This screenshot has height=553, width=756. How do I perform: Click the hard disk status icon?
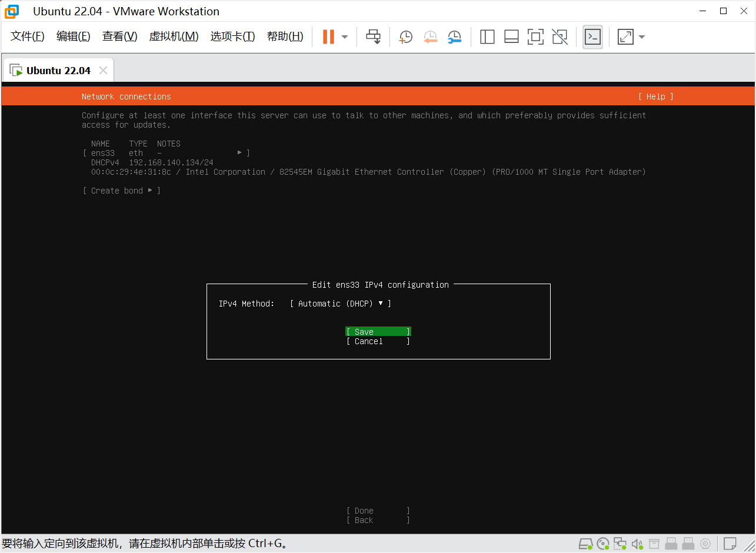point(585,543)
